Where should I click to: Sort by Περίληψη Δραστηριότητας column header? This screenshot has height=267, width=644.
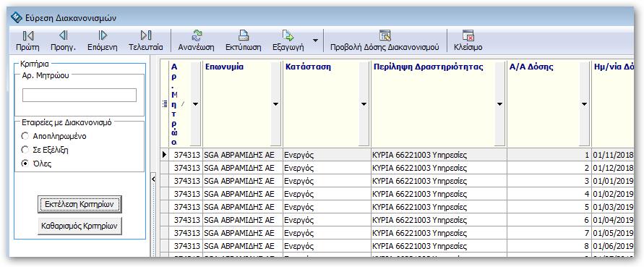pos(429,67)
